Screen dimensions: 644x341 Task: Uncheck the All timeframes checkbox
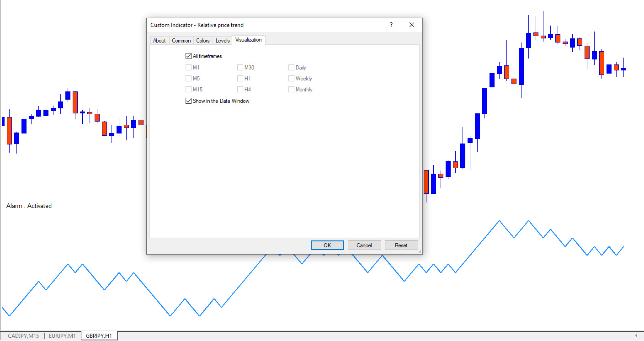pyautogui.click(x=189, y=56)
